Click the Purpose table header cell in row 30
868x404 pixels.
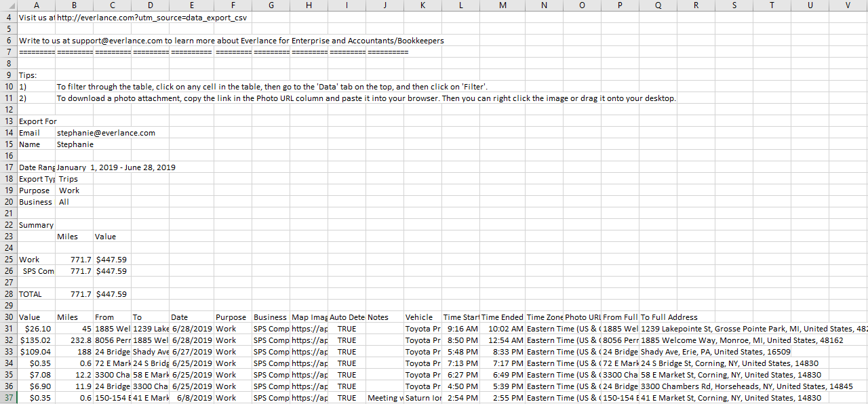[x=231, y=317]
